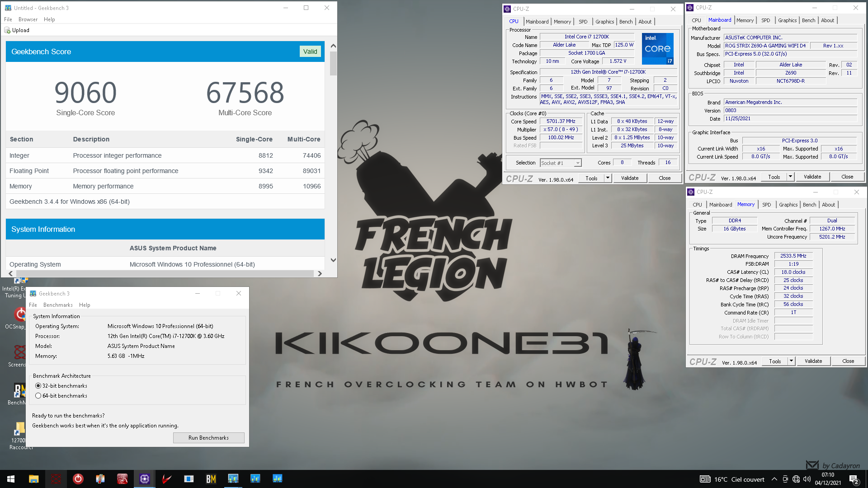Open Bench tab in CPU-Z CPU window

(626, 22)
